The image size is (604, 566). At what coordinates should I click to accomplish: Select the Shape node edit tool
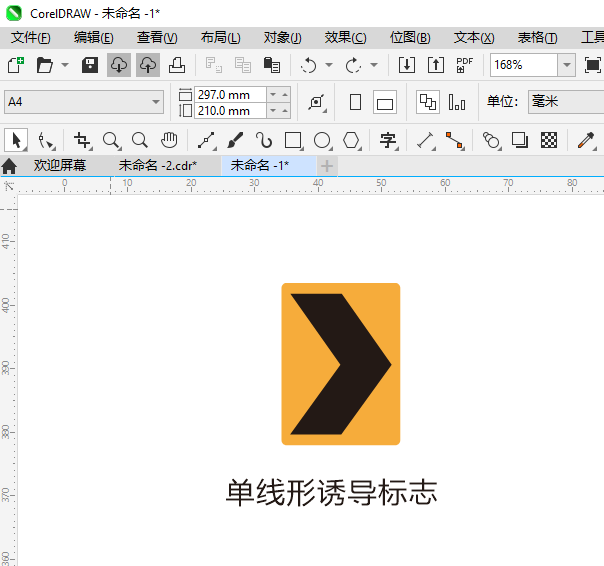pos(46,140)
